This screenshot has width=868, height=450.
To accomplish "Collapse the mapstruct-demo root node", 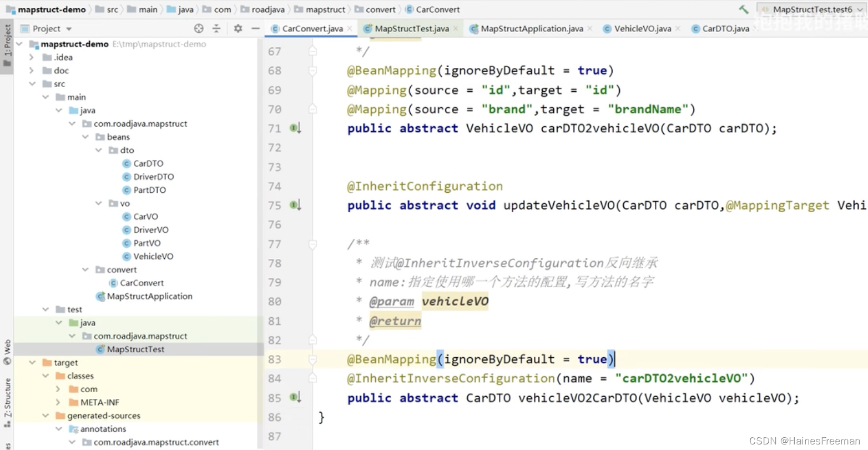I will point(19,44).
